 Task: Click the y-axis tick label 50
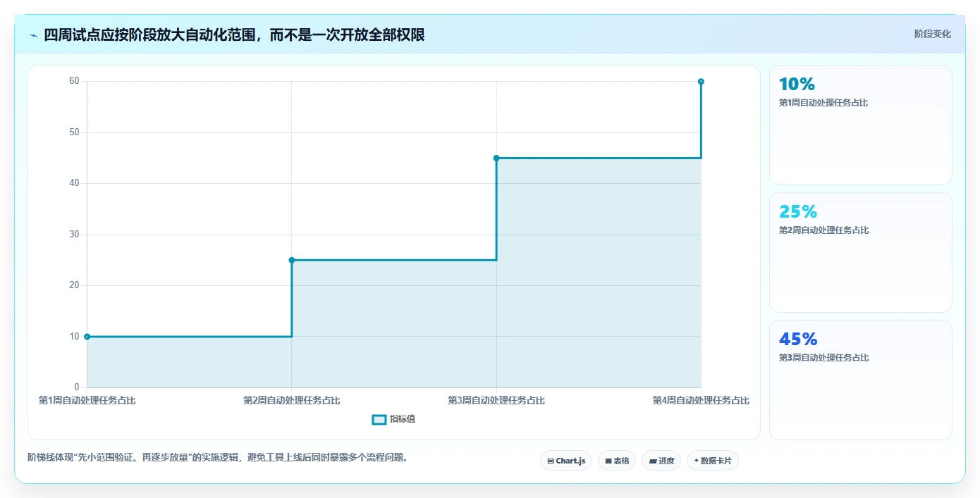coord(74,132)
